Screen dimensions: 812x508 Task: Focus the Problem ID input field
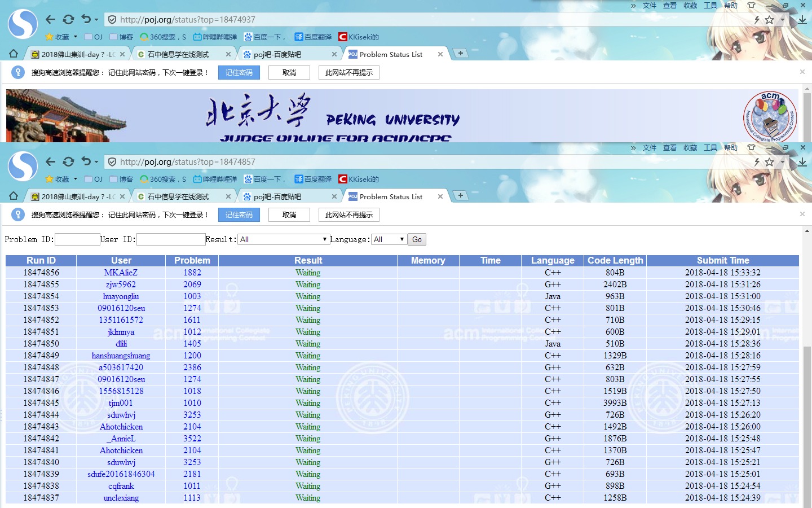[77, 239]
